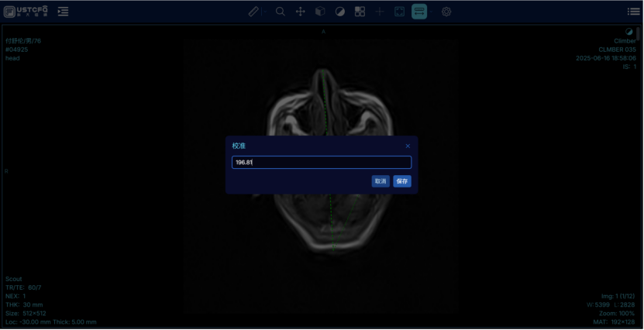This screenshot has height=330, width=644.
Task: Select the ruler measurement tool
Action: point(254,12)
